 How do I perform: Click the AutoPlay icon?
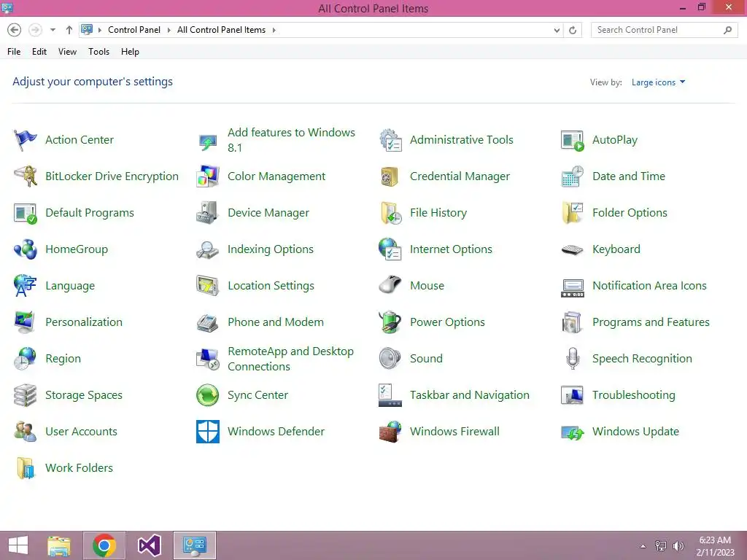[x=573, y=140]
